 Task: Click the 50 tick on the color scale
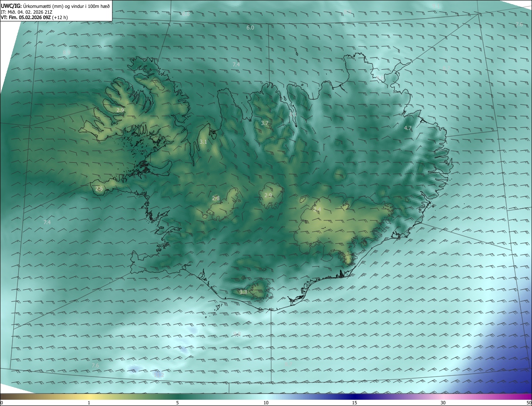529,403
